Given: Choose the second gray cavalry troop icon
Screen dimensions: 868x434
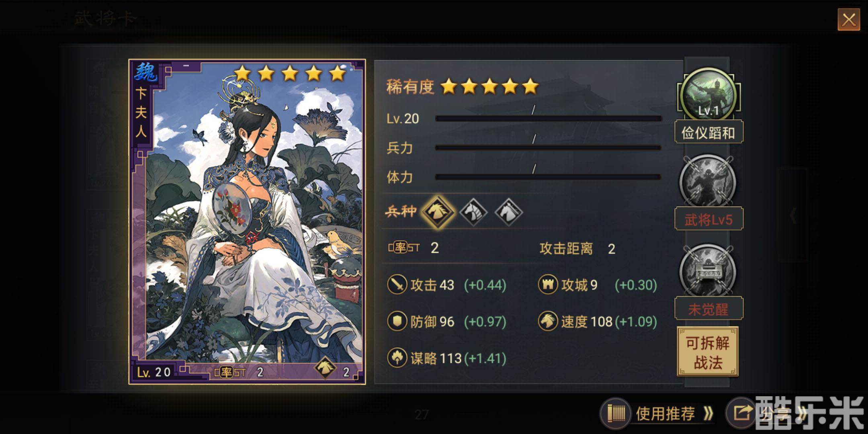Looking at the screenshot, I should coord(473,212).
